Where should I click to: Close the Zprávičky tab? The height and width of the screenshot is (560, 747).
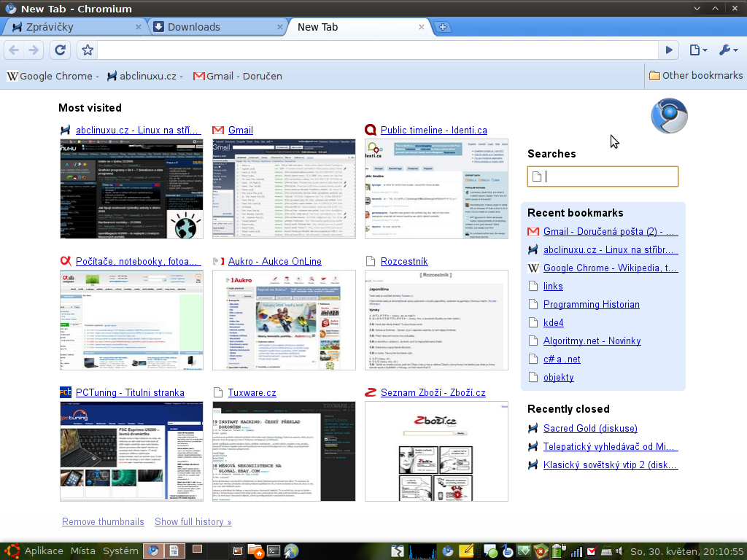(x=138, y=27)
